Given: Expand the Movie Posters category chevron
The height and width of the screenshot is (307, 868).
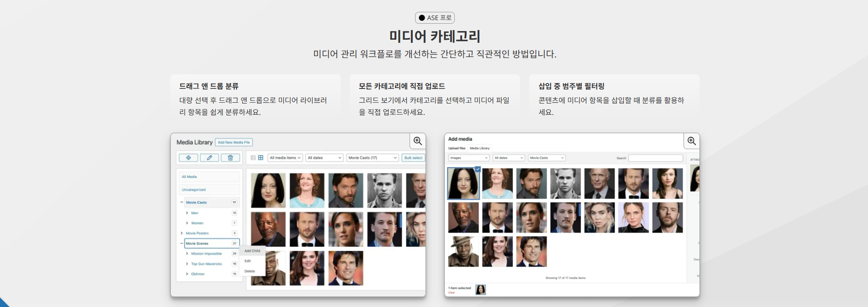Looking at the screenshot, I should (182, 233).
